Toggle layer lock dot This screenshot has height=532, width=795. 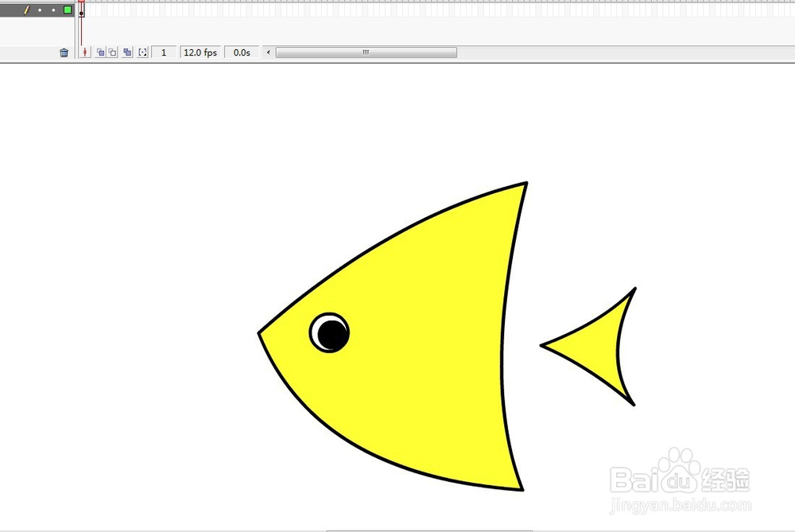pos(53,10)
